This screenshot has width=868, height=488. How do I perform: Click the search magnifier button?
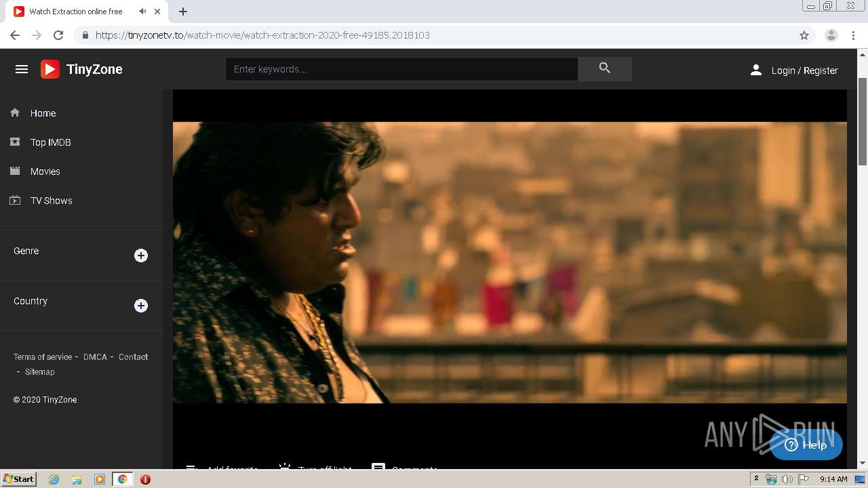click(605, 68)
